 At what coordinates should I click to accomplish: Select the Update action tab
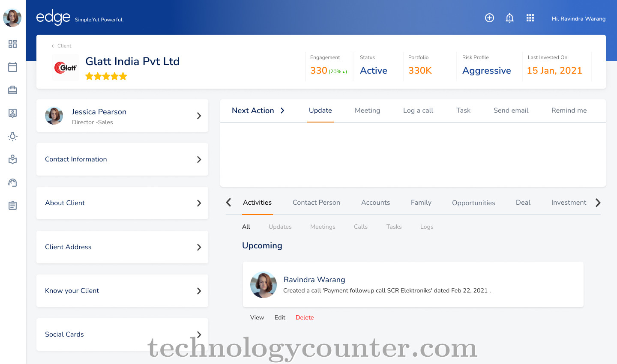point(320,110)
